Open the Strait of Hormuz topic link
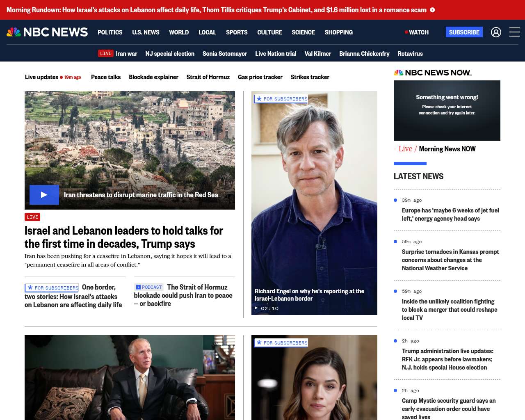 [208, 77]
